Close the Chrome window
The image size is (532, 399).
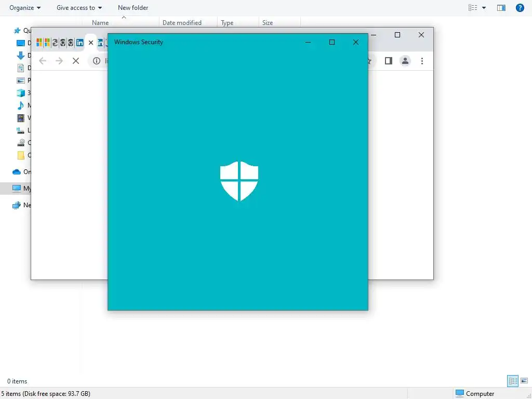[x=421, y=35]
